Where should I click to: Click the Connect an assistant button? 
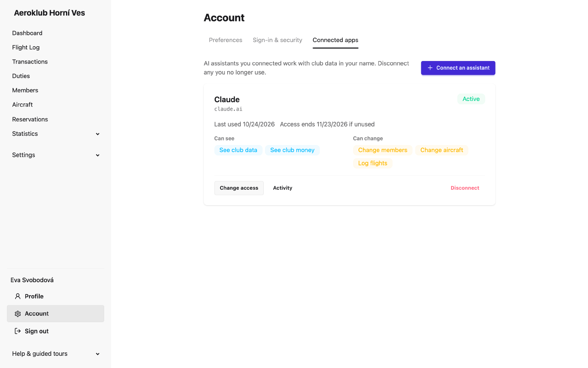pyautogui.click(x=458, y=68)
